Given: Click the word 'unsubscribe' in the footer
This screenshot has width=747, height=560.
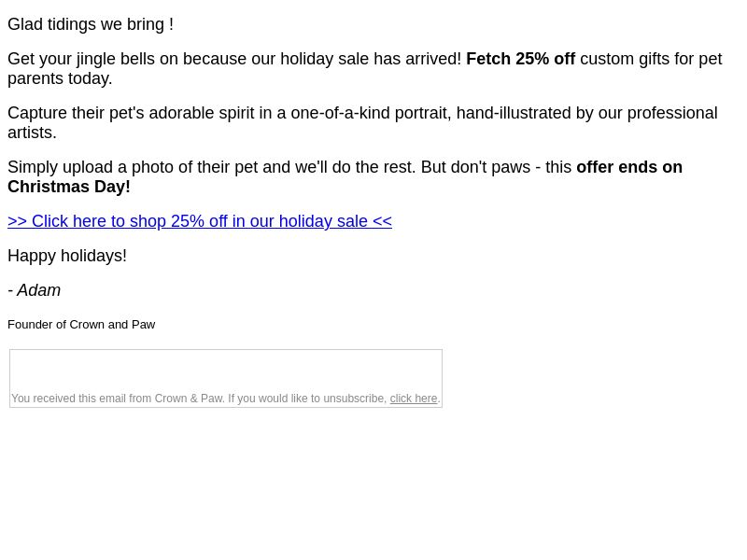Looking at the screenshot, I should click(x=355, y=399).
